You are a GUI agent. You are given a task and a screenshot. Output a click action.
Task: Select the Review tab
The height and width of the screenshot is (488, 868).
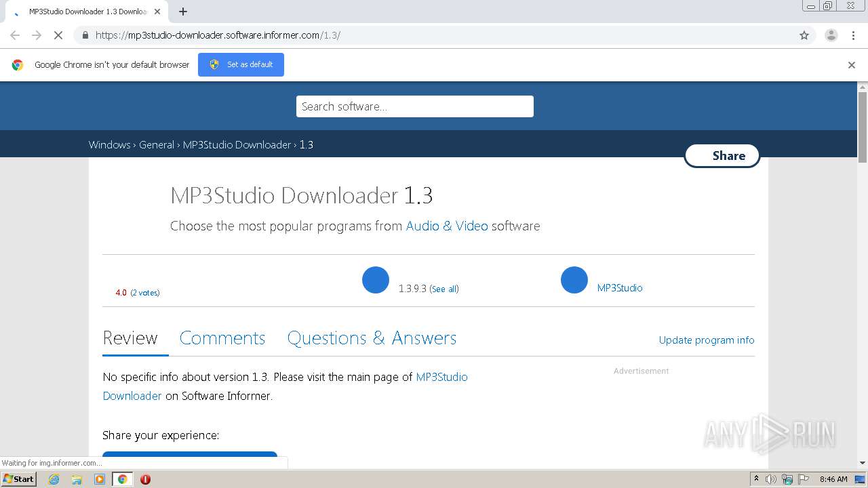coord(130,338)
